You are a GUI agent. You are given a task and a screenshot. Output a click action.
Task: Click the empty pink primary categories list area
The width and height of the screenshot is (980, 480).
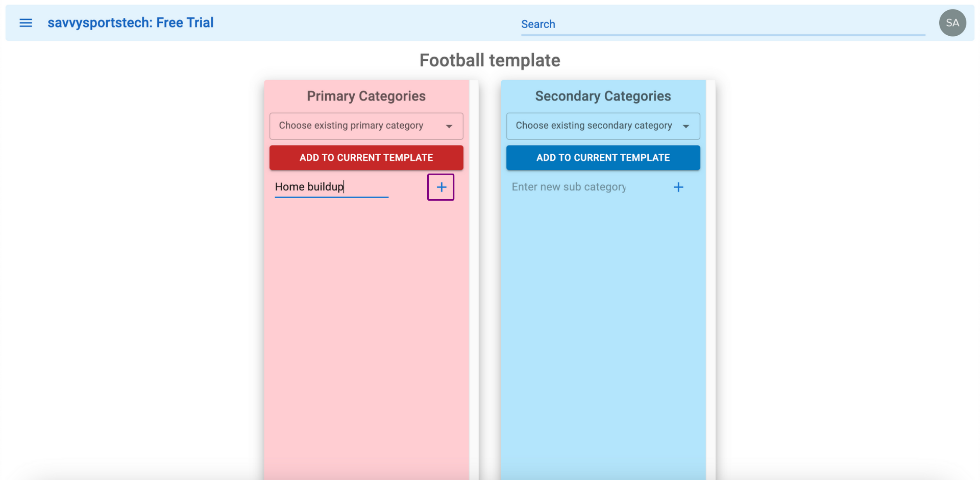(x=366, y=337)
